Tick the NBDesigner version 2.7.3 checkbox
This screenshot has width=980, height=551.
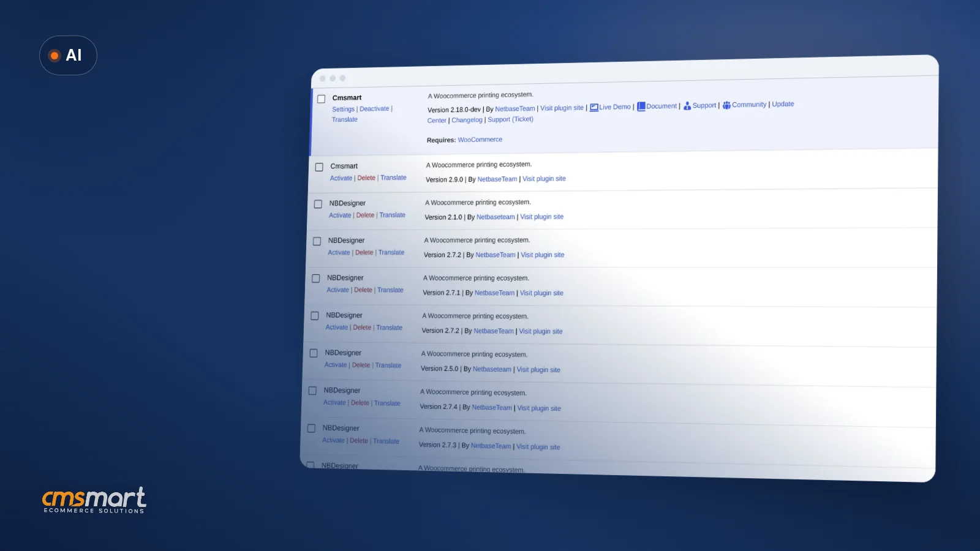(x=311, y=429)
